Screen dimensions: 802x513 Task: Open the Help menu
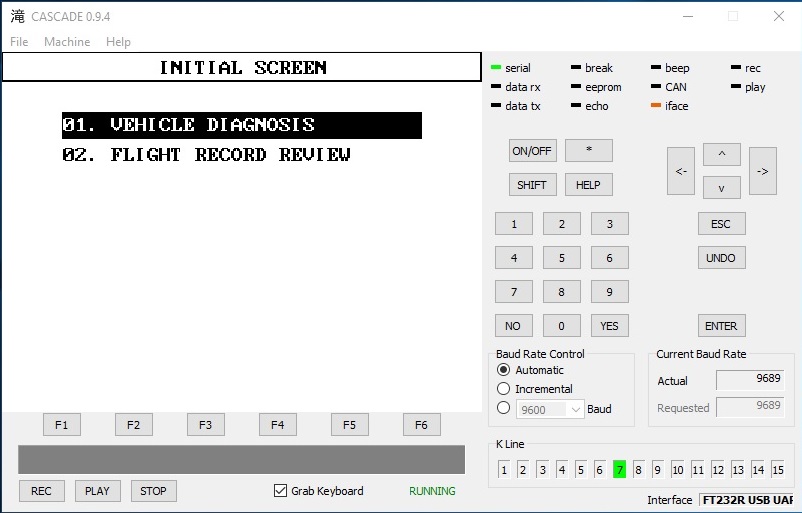[118, 42]
